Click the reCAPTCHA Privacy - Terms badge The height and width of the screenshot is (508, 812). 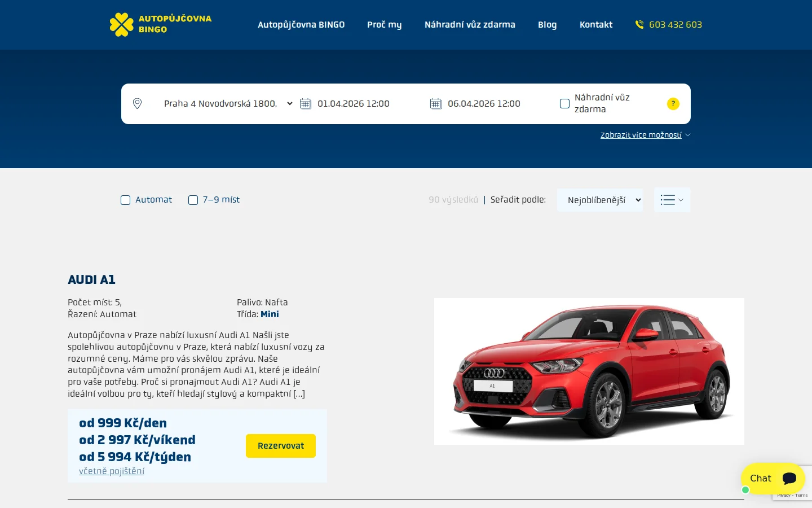pyautogui.click(x=792, y=495)
